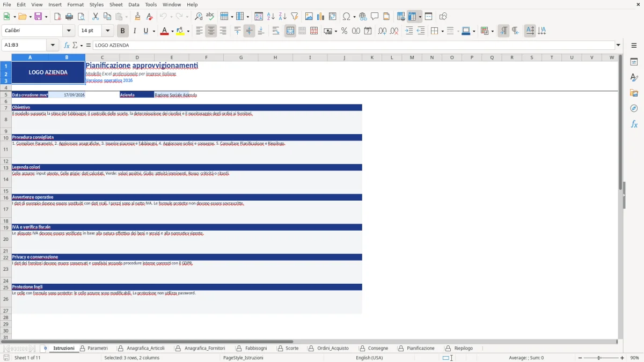
Task: Run the spelling check
Action: (x=210, y=17)
